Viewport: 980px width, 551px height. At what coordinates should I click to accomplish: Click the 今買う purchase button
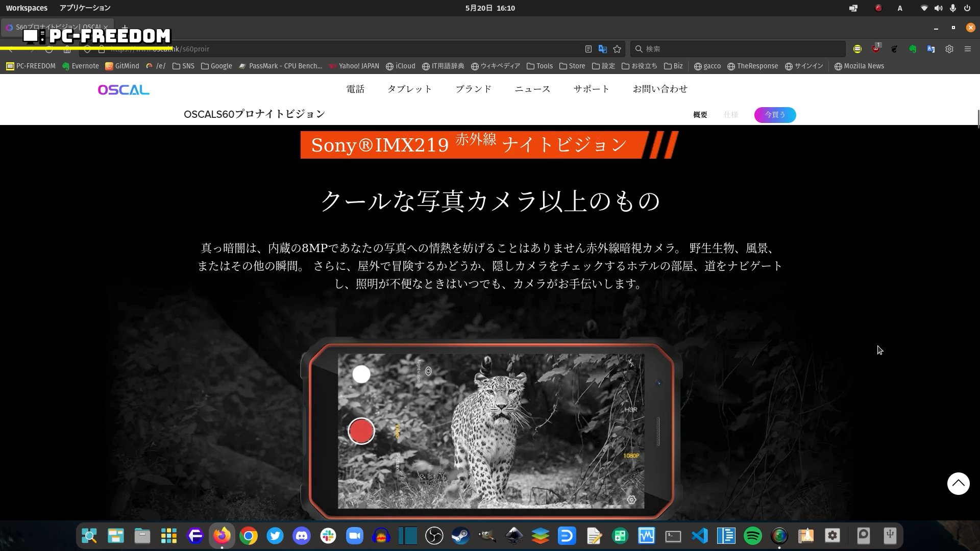point(775,115)
